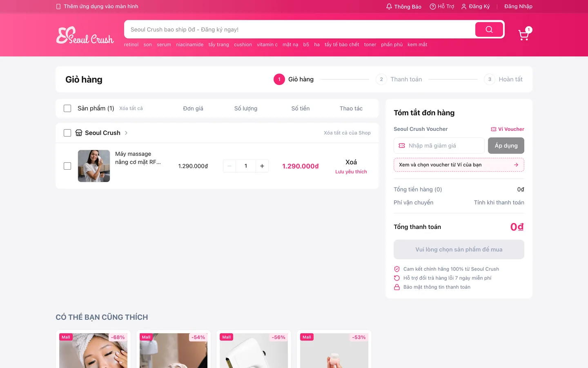
Task: Open the recommended product with -56% badge
Action: [254, 350]
